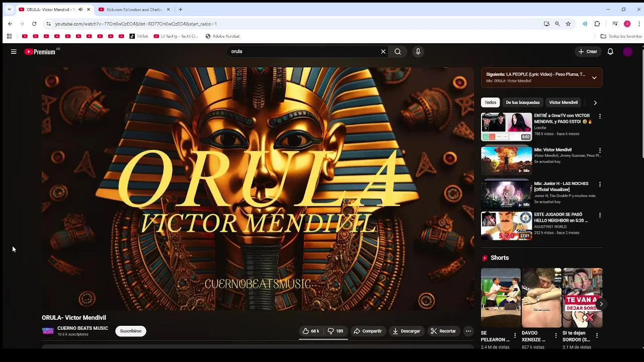Screen dimensions: 644x362
Task: Clear the search text with the X icon
Action: [383, 51]
